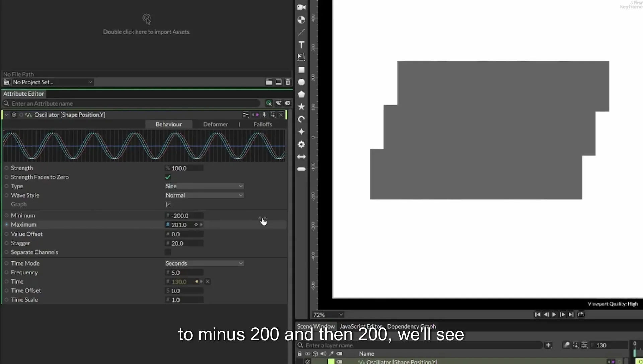Viewport: 643px width, 364px height.
Task: Jump to the last frame
Action: click(x=571, y=314)
